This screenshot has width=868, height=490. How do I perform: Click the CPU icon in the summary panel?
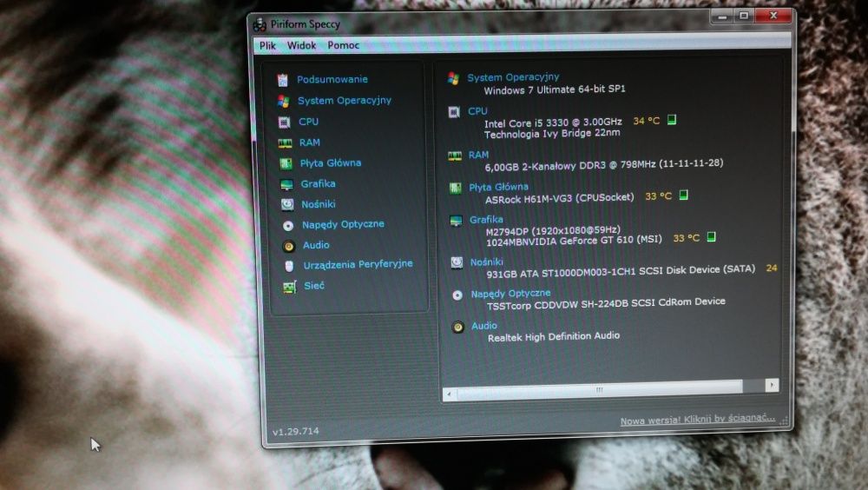[454, 113]
